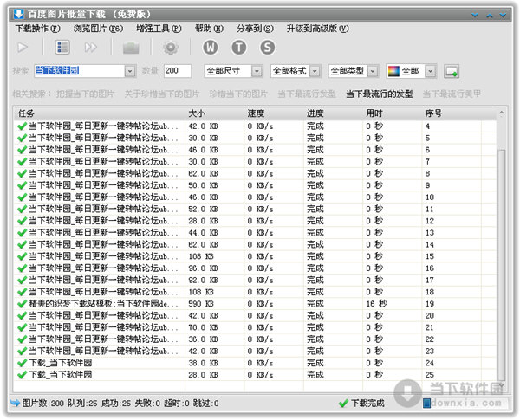
Task: Sort by the 速度 column header
Action: (x=274, y=113)
